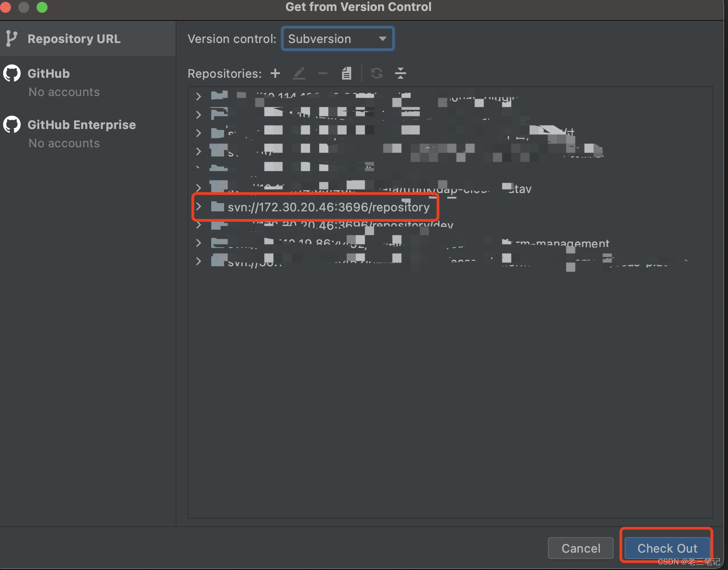Click the document details icon in the repositories toolbar
Image resolution: width=728 pixels, height=570 pixels.
(x=347, y=73)
